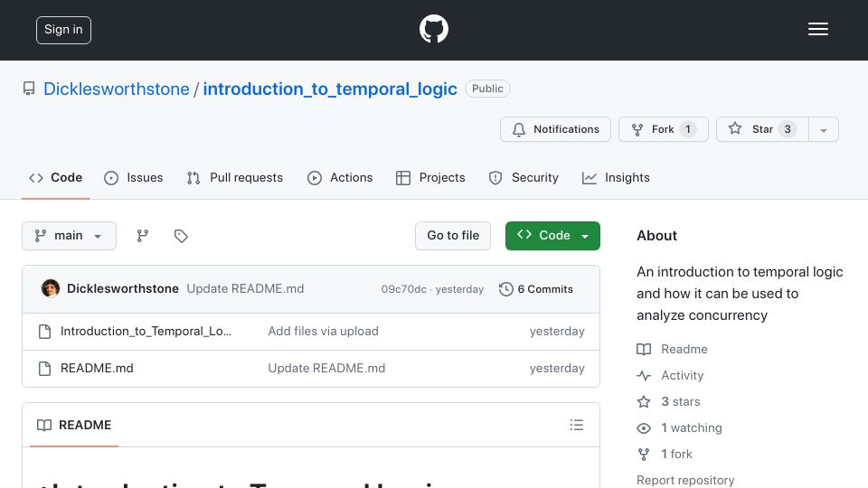Click the About heading
This screenshot has width=868, height=488.
tap(656, 236)
